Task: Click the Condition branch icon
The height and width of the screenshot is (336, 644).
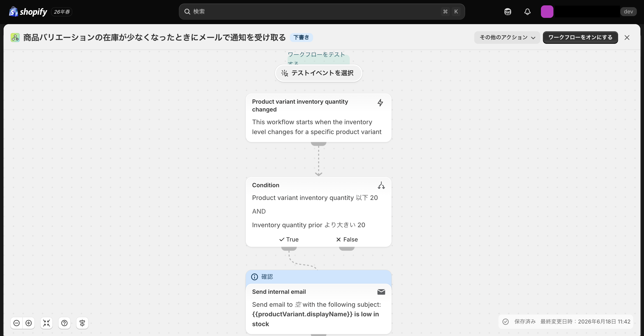Action: click(x=381, y=185)
